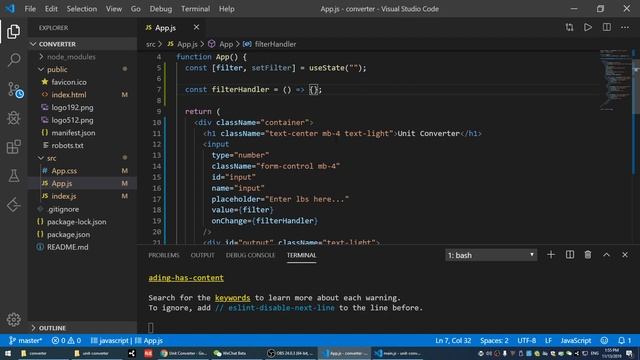Run the file with play icon

[588, 27]
